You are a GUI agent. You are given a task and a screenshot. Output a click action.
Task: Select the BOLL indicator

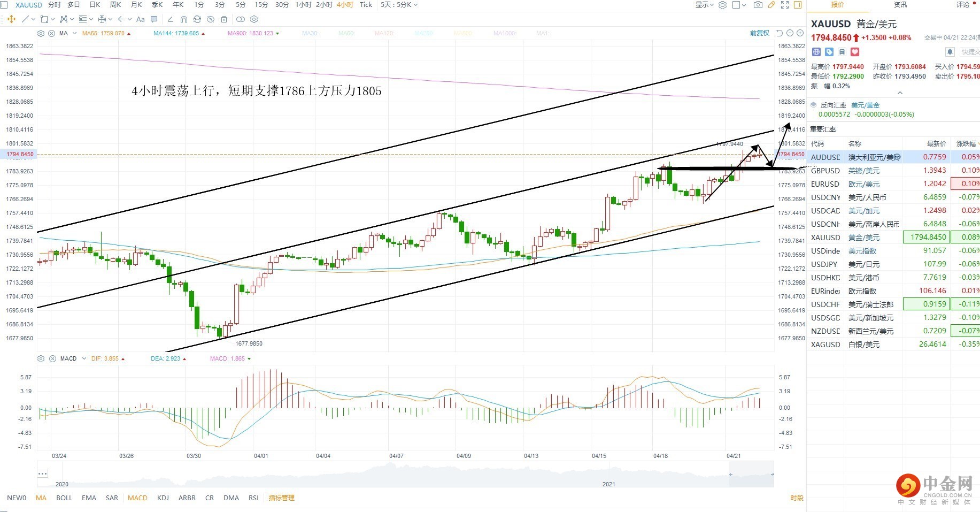pos(64,498)
